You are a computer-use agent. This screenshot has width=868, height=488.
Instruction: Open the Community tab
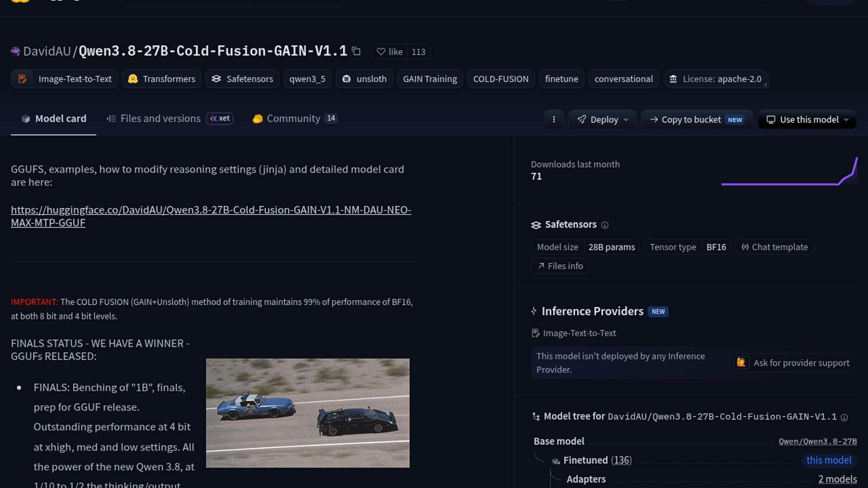(295, 118)
